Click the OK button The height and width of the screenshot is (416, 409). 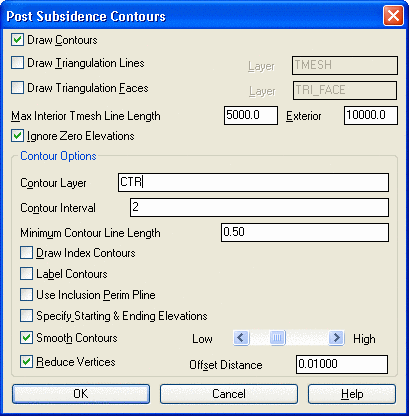click(81, 394)
